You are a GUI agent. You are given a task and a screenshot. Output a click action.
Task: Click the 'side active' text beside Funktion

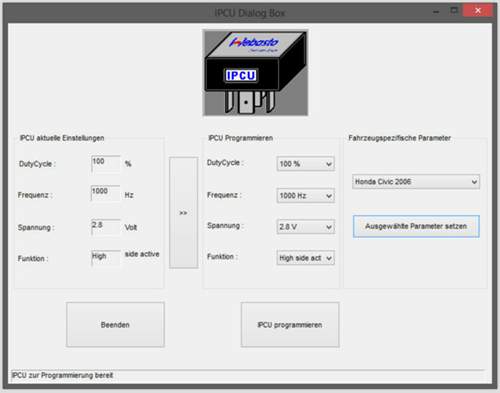click(x=142, y=254)
